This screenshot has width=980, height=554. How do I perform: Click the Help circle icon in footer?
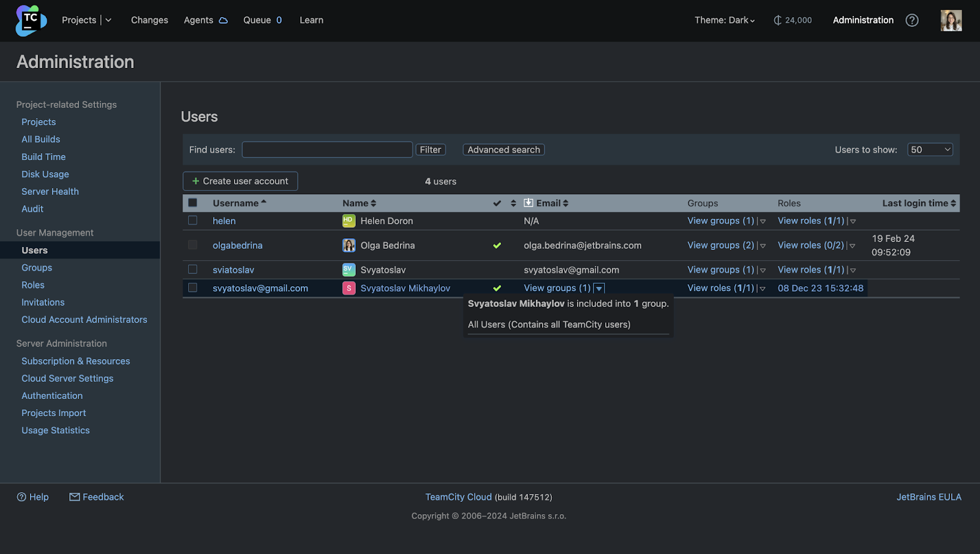21,497
